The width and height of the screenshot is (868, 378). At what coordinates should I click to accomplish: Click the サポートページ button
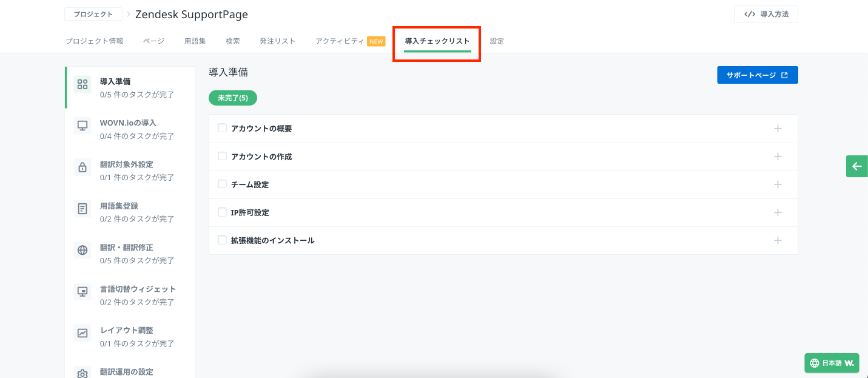click(x=757, y=75)
